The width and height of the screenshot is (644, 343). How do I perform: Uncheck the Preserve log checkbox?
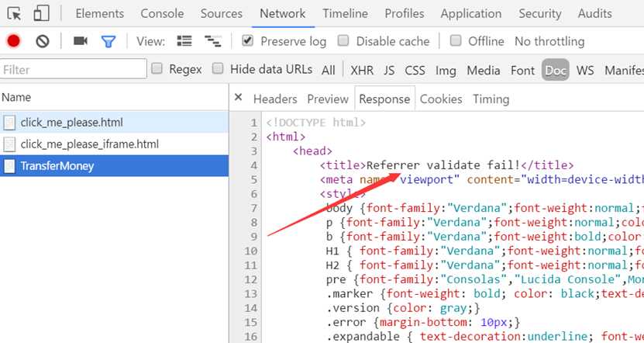click(247, 40)
